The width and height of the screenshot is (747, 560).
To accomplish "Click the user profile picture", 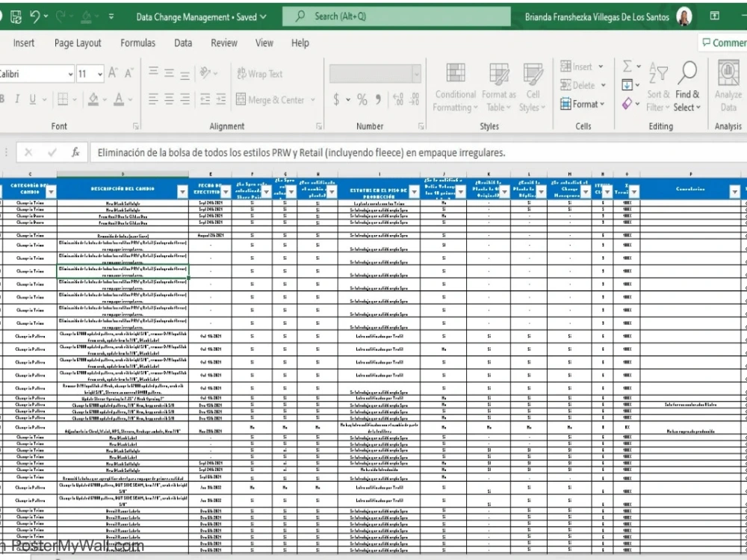I will [x=684, y=16].
